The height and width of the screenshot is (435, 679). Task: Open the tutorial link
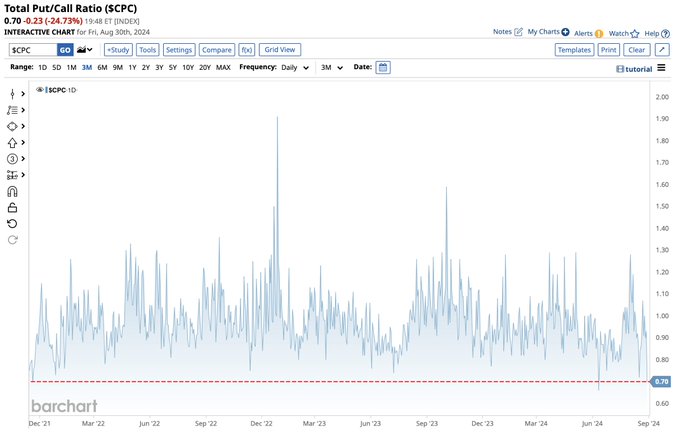tap(634, 69)
